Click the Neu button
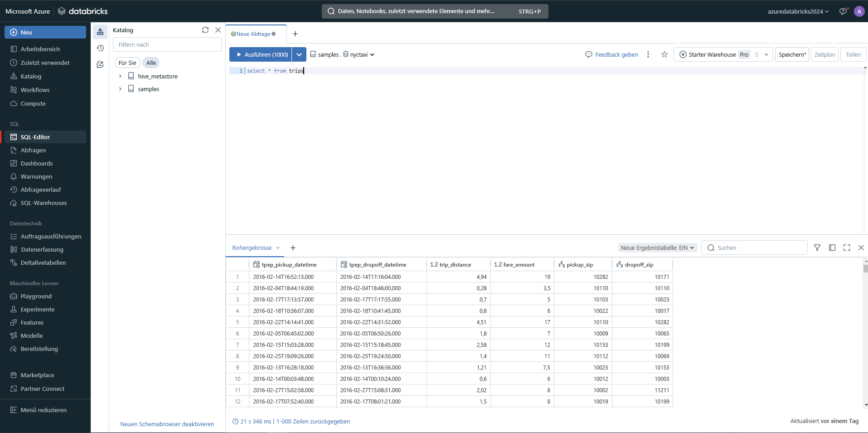The height and width of the screenshot is (433, 868). [45, 32]
